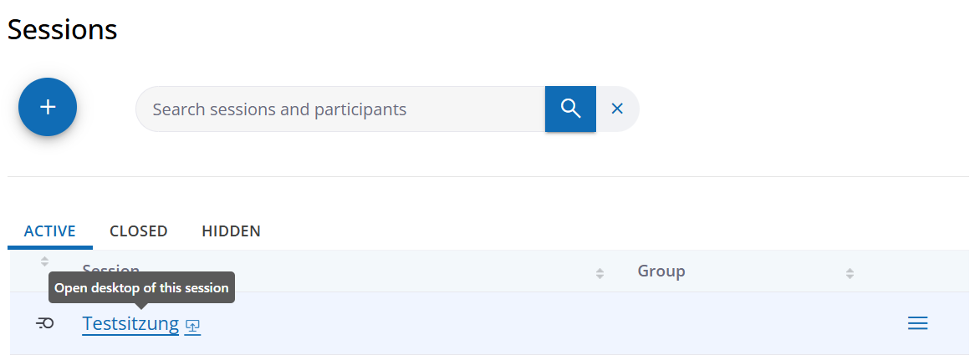This screenshot has height=360, width=980.
Task: Click the session type icon left of Testsitzung
Action: (x=45, y=323)
